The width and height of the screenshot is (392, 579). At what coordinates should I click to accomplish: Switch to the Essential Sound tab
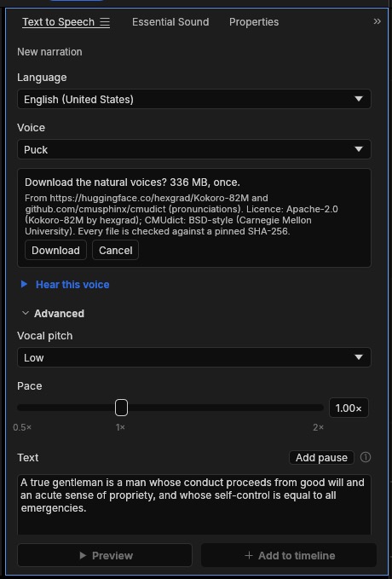click(x=170, y=22)
